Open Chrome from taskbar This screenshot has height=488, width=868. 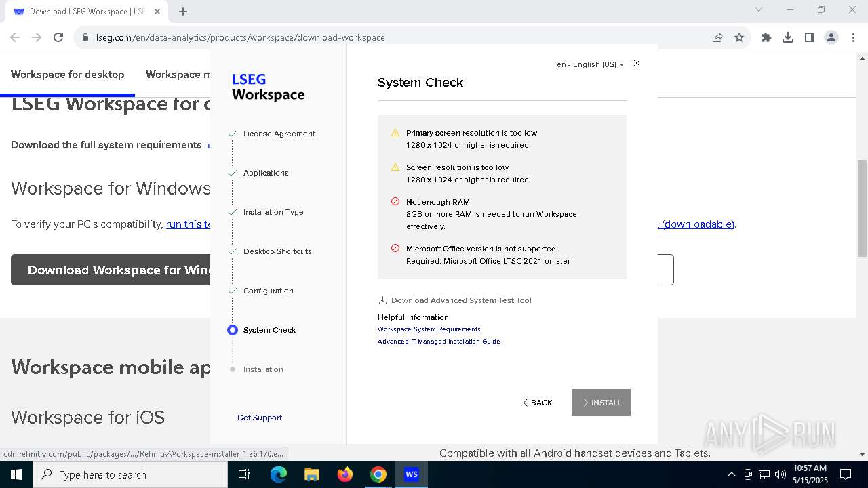[378, 474]
